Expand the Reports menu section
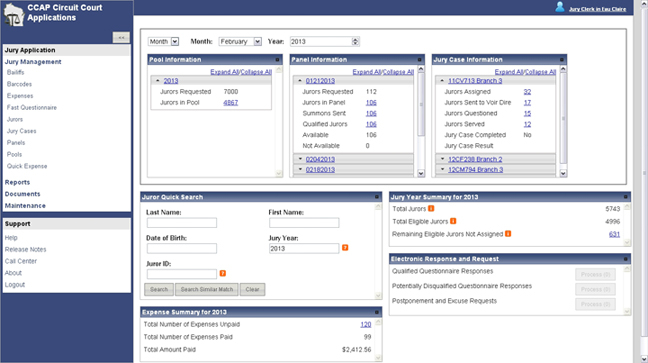The height and width of the screenshot is (363, 648). tap(17, 182)
